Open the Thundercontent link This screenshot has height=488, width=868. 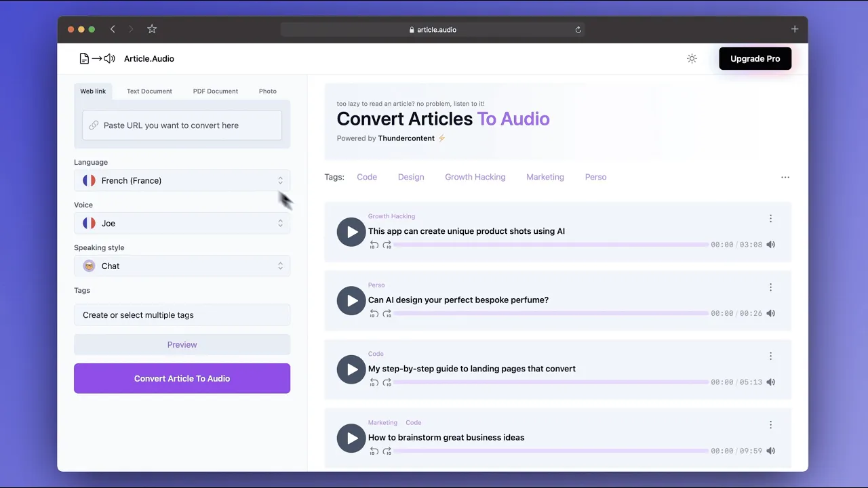(406, 138)
